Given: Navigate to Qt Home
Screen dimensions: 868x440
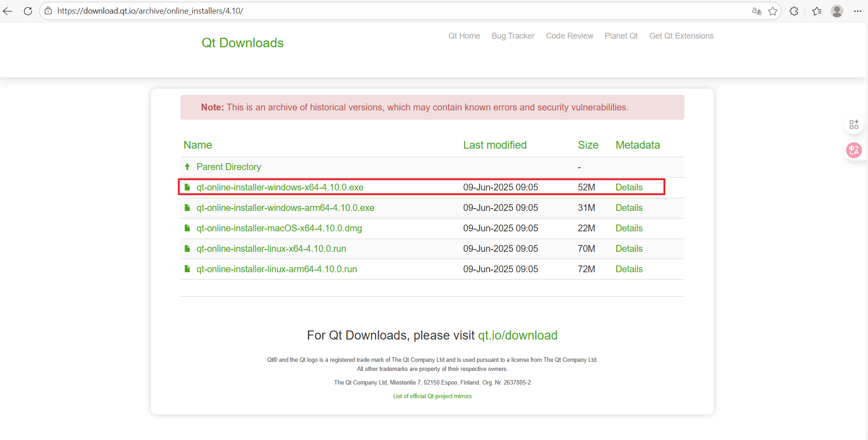Looking at the screenshot, I should coord(464,36).
